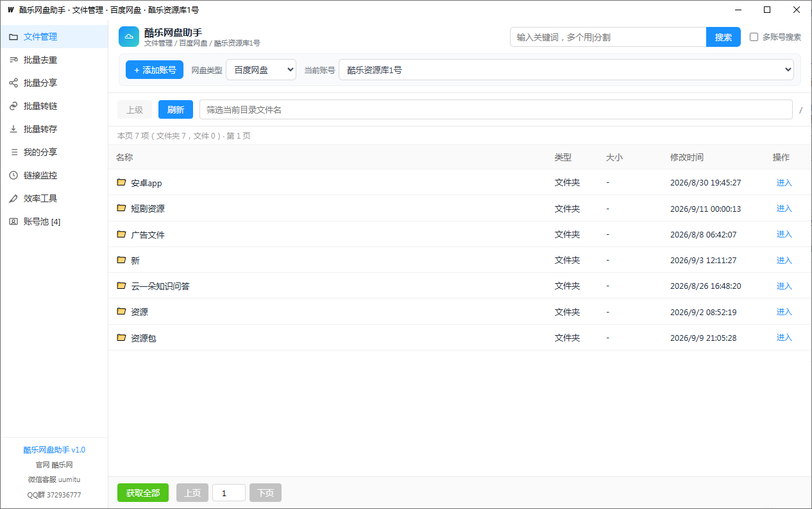Image resolution: width=812 pixels, height=509 pixels.
Task: Click the 下页 button
Action: point(266,493)
